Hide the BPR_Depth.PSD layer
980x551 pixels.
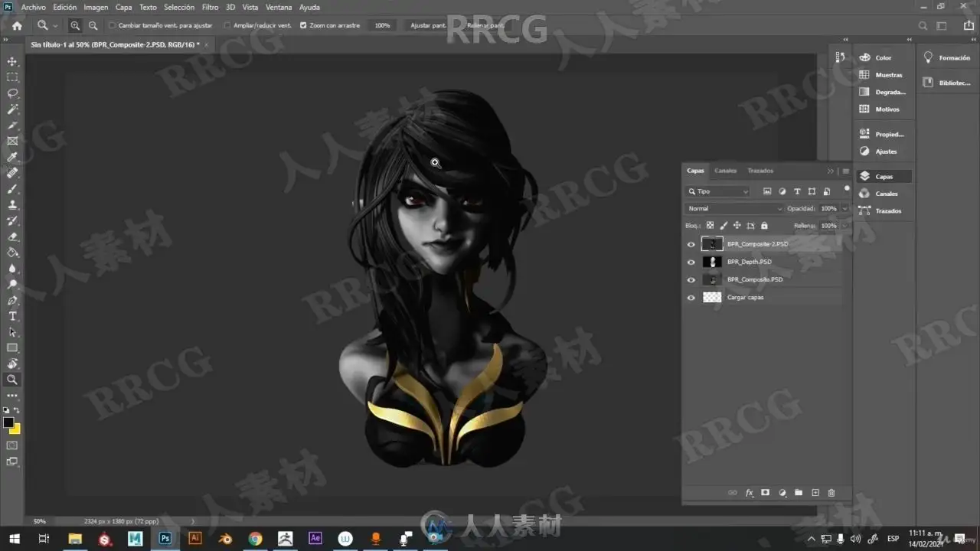tap(691, 262)
